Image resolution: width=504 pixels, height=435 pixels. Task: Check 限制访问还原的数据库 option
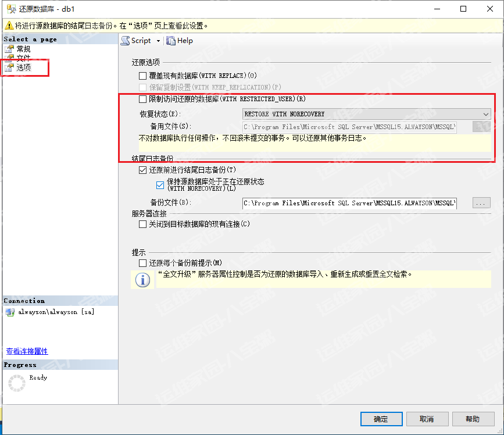pos(143,99)
